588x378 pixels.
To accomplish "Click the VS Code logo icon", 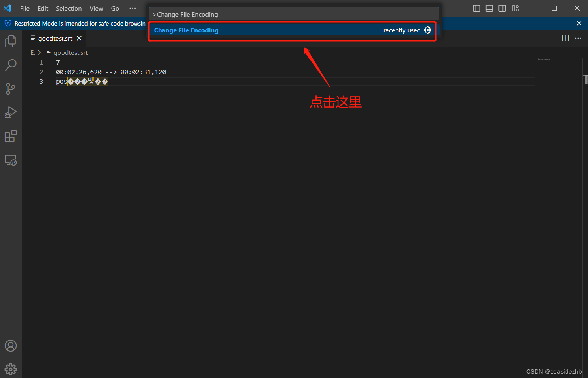I will coord(7,8).
